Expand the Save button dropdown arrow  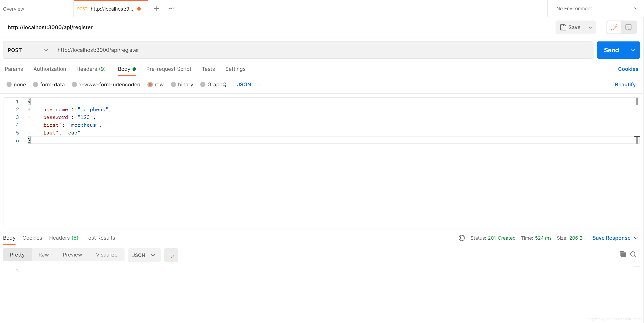pos(590,28)
